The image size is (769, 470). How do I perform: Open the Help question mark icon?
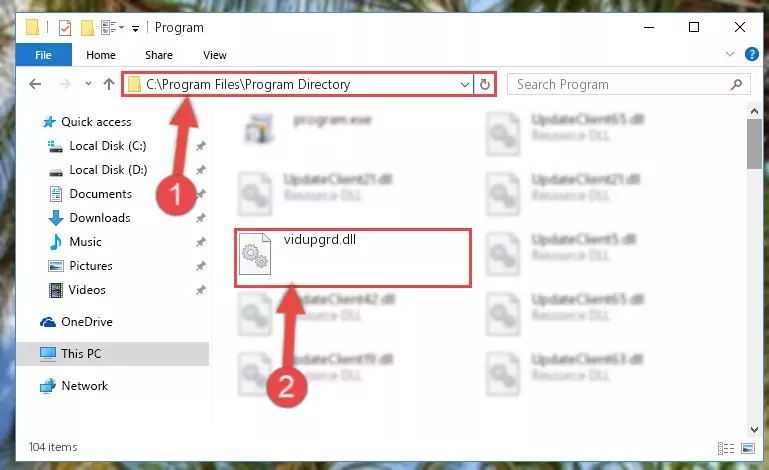coord(751,54)
